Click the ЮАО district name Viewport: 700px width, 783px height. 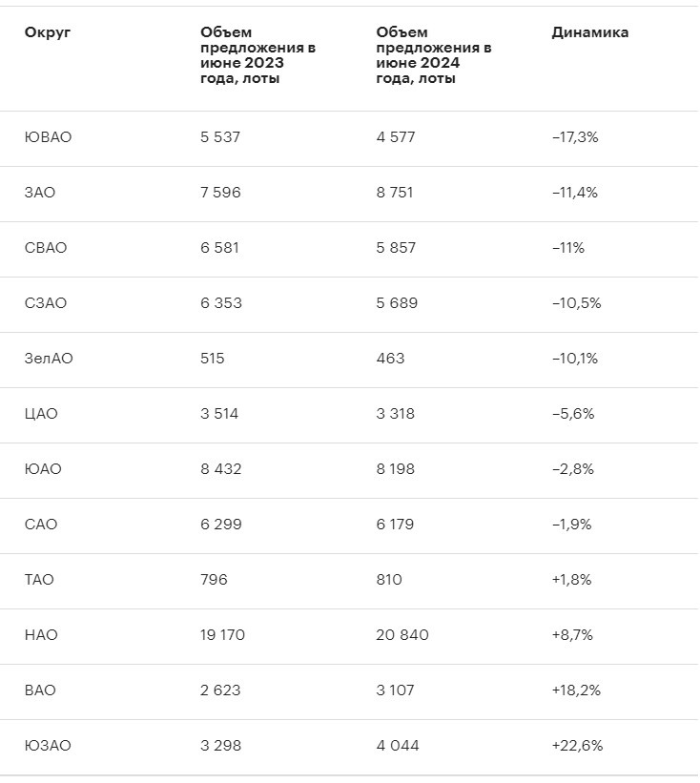tap(42, 469)
